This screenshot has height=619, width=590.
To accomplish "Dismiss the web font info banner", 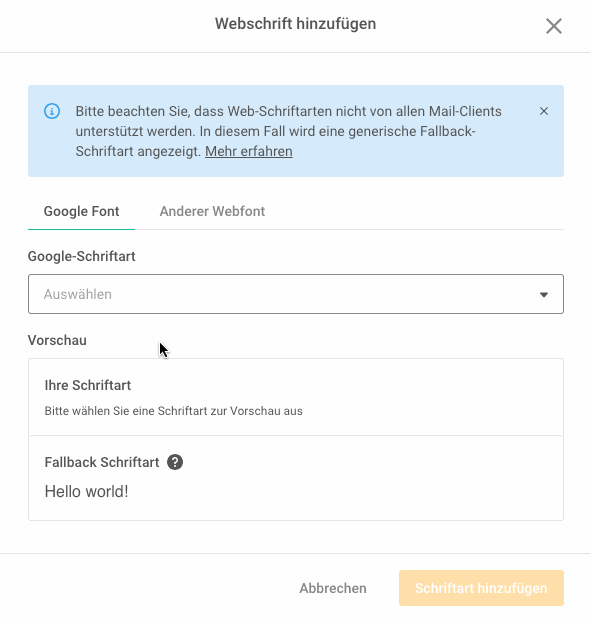I will (x=544, y=111).
